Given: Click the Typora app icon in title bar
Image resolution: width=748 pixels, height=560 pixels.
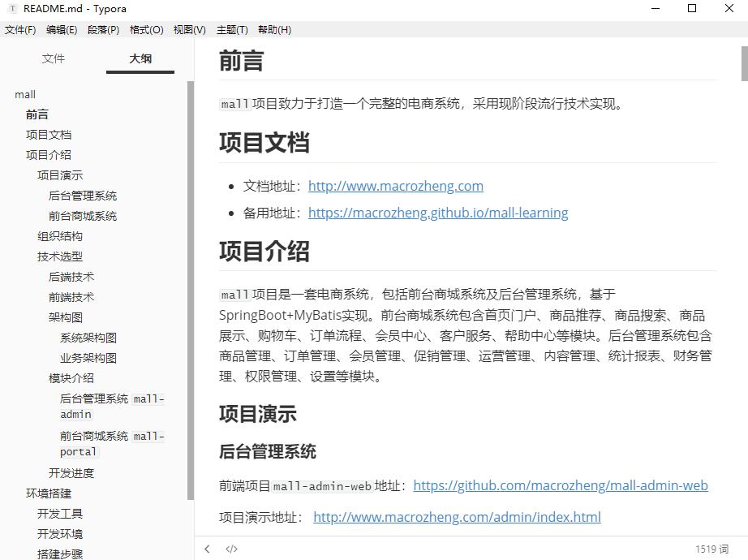Looking at the screenshot, I should pos(13,9).
